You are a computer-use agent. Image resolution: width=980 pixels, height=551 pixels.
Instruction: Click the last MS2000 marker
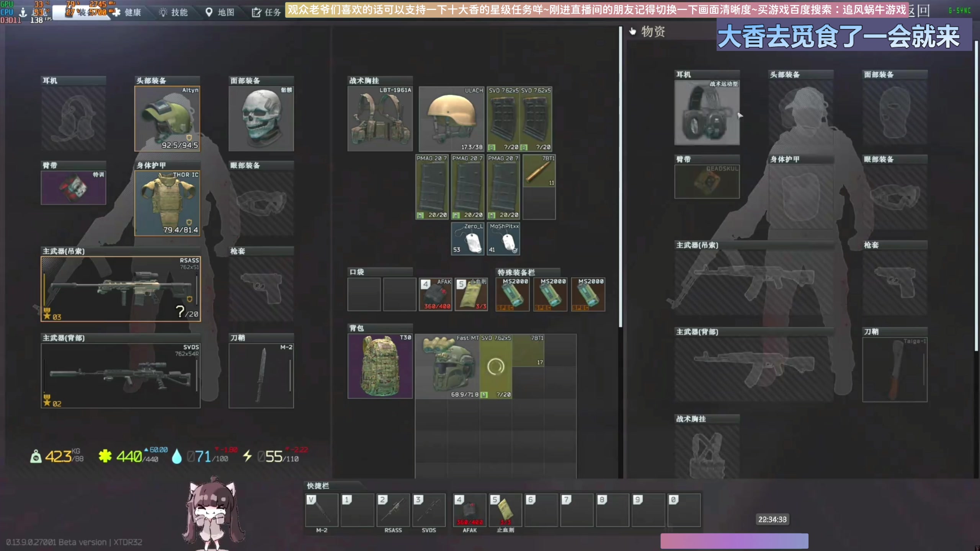(x=588, y=294)
